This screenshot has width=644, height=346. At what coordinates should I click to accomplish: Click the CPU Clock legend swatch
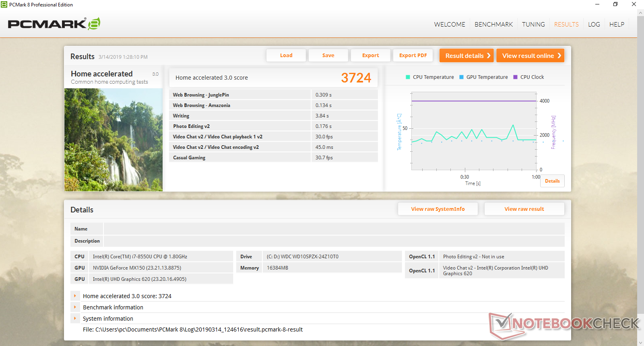pos(516,77)
